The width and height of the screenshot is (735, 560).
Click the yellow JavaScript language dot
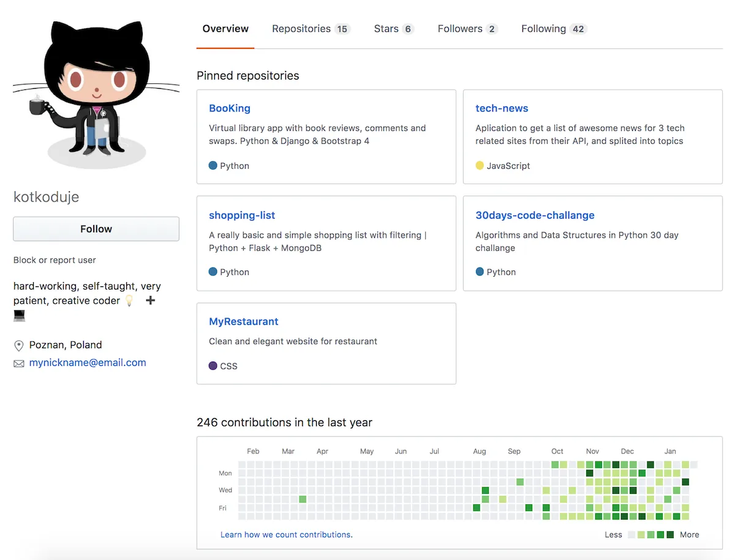pyautogui.click(x=480, y=165)
